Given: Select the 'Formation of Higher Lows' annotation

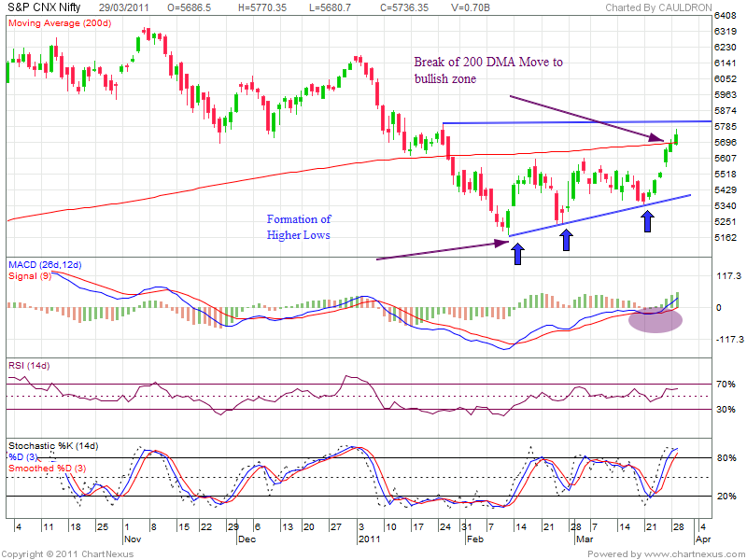Looking at the screenshot, I should click(299, 227).
